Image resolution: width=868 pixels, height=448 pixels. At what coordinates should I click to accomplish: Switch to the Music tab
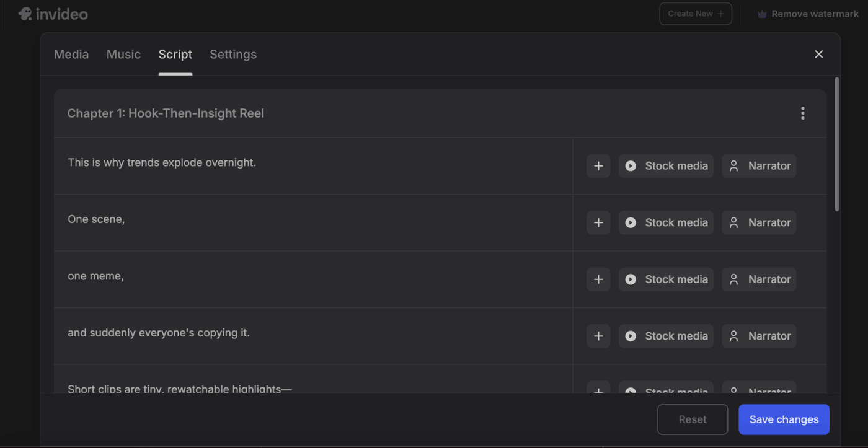pyautogui.click(x=123, y=55)
